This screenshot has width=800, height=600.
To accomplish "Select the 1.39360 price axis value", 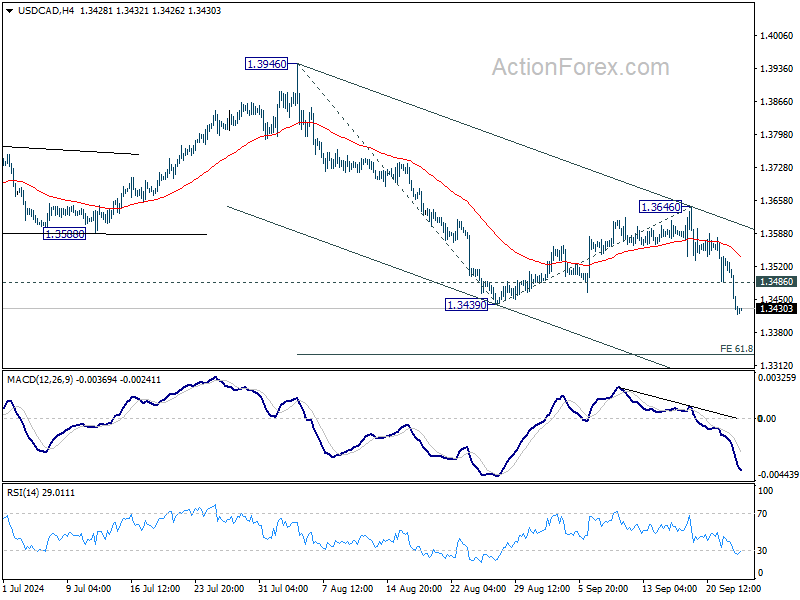I will point(777,68).
